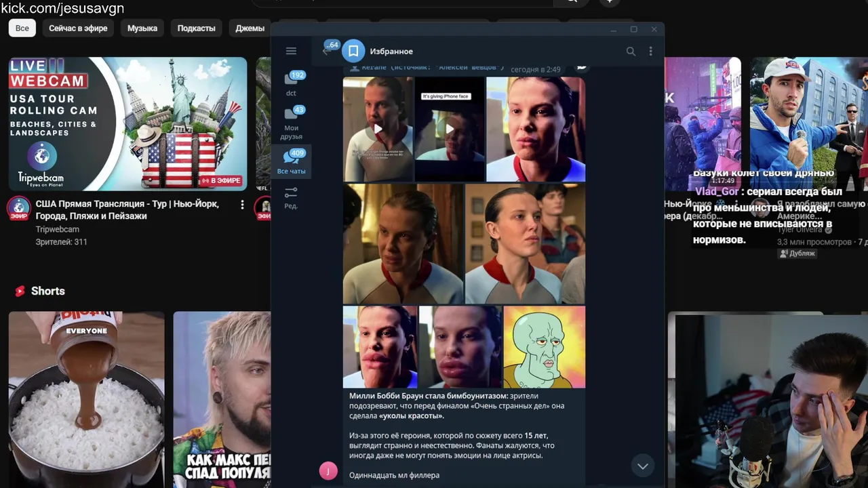Open the Tyler Oliveira video thumbnail
Screen dimensions: 868x488
(809, 123)
